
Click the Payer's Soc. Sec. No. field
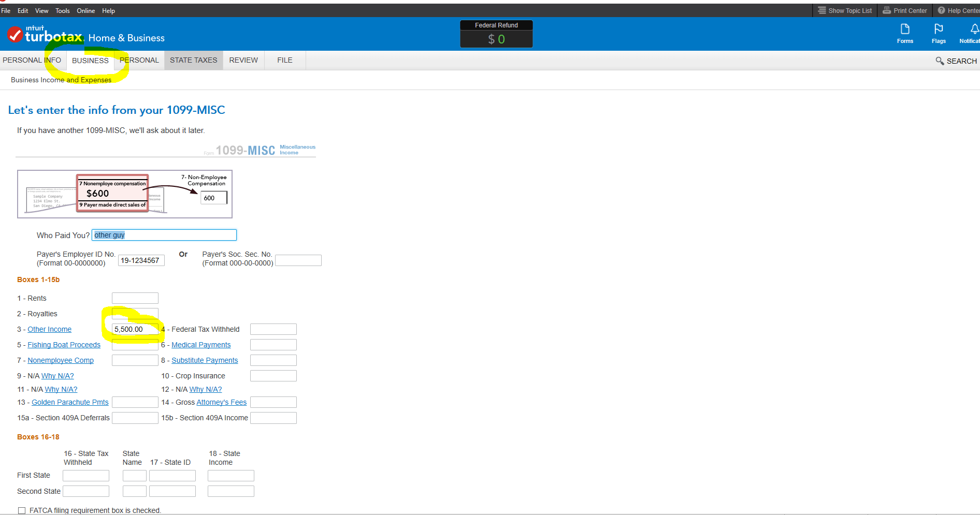pyautogui.click(x=298, y=260)
